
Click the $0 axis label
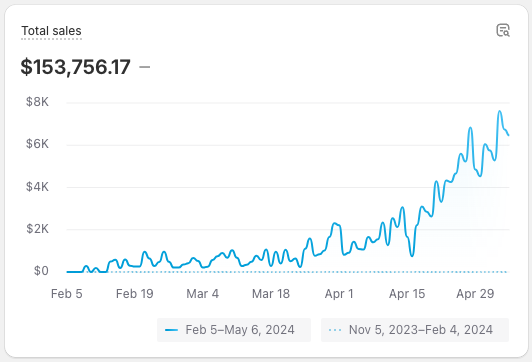pyautogui.click(x=41, y=271)
